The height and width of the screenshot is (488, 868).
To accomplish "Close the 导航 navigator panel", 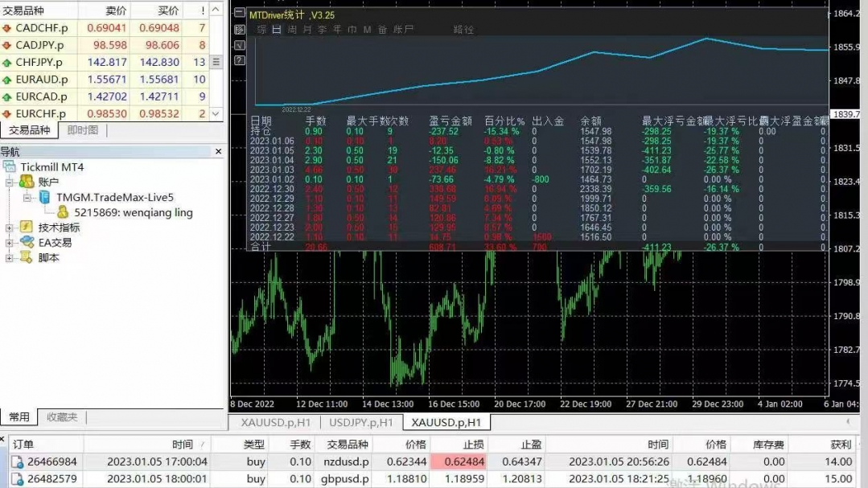I will [x=217, y=151].
